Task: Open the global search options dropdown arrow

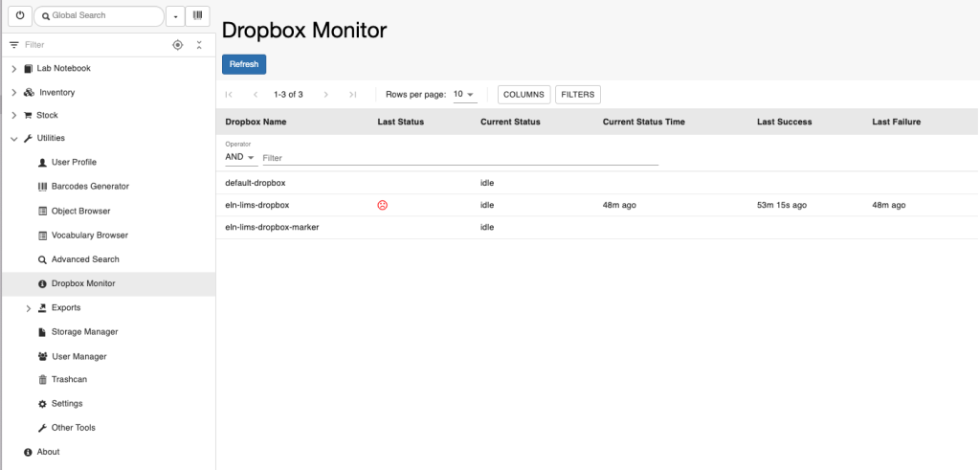Action: tap(175, 16)
